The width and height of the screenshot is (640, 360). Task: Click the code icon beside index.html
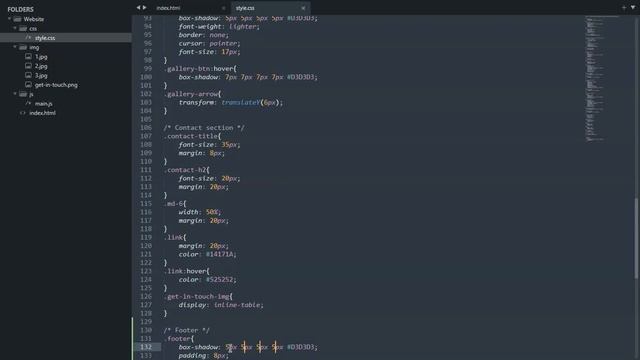point(22,113)
